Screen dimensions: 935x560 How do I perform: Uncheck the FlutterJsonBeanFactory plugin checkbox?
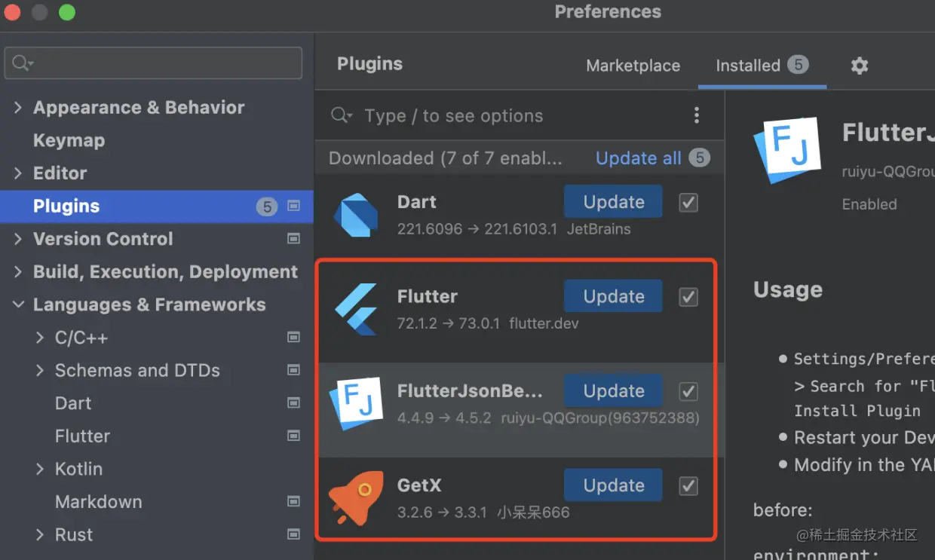[688, 391]
